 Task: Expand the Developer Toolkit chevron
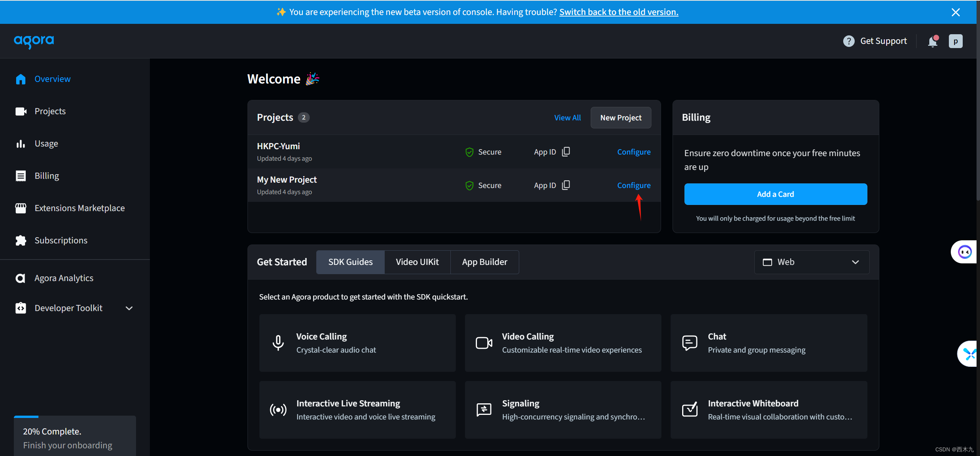(x=129, y=308)
